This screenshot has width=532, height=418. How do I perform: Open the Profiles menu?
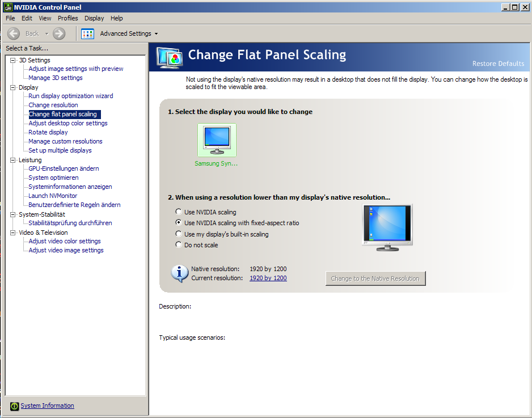68,18
